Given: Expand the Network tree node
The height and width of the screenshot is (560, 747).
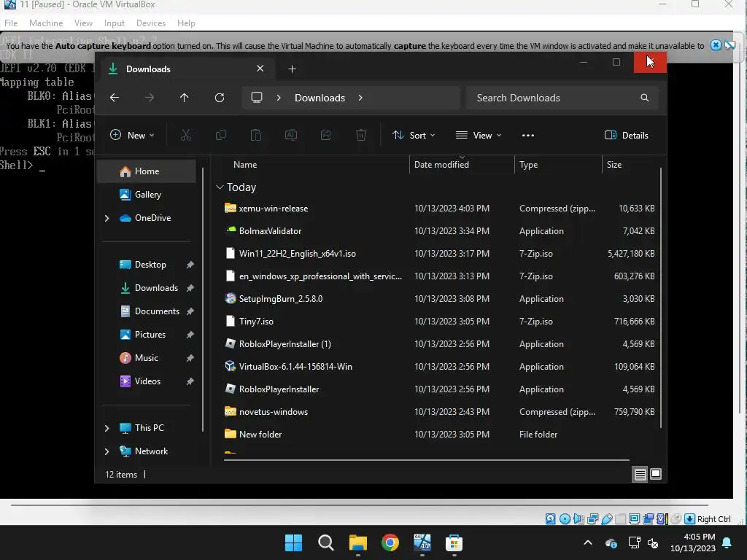Looking at the screenshot, I should coord(107,451).
